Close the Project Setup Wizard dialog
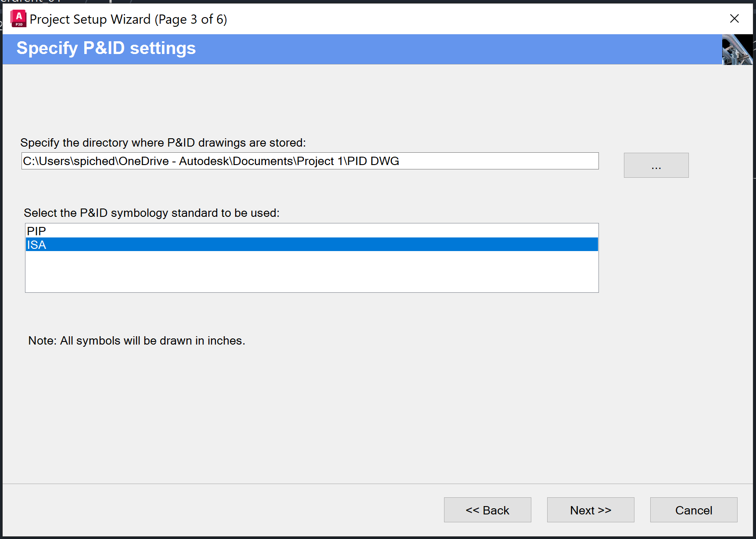 pos(734,18)
